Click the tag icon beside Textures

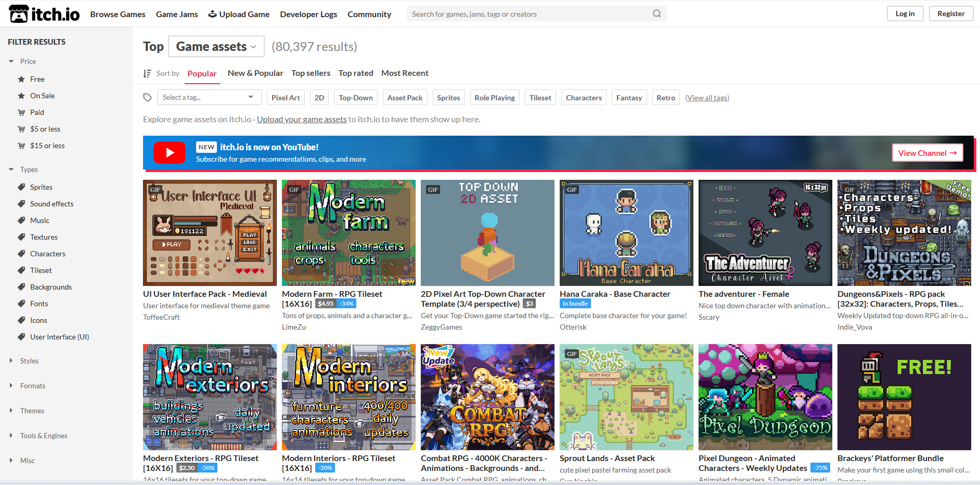(21, 237)
